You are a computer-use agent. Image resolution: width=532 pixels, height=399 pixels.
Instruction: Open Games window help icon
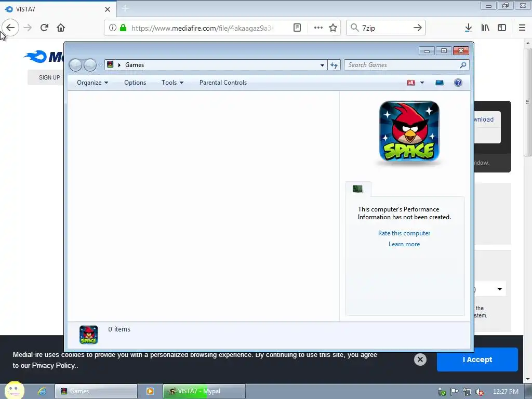(x=458, y=83)
